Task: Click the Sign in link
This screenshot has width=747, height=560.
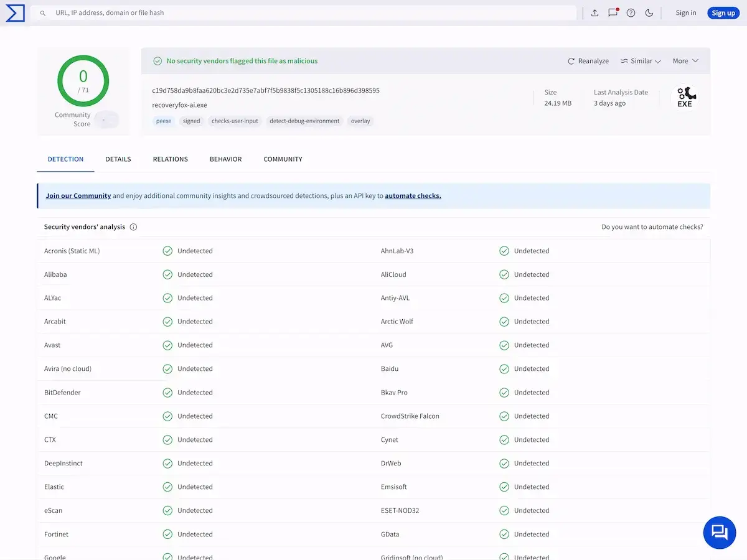Action: [x=686, y=13]
